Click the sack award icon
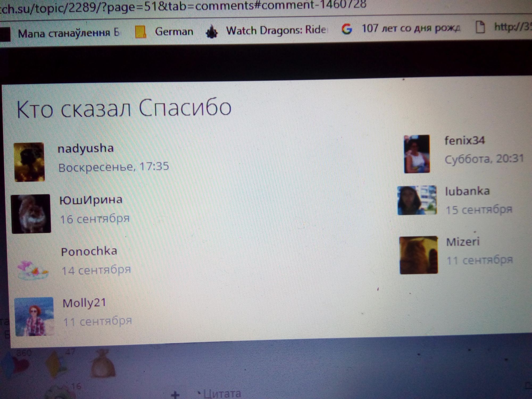The height and width of the screenshot is (399, 532). (103, 363)
